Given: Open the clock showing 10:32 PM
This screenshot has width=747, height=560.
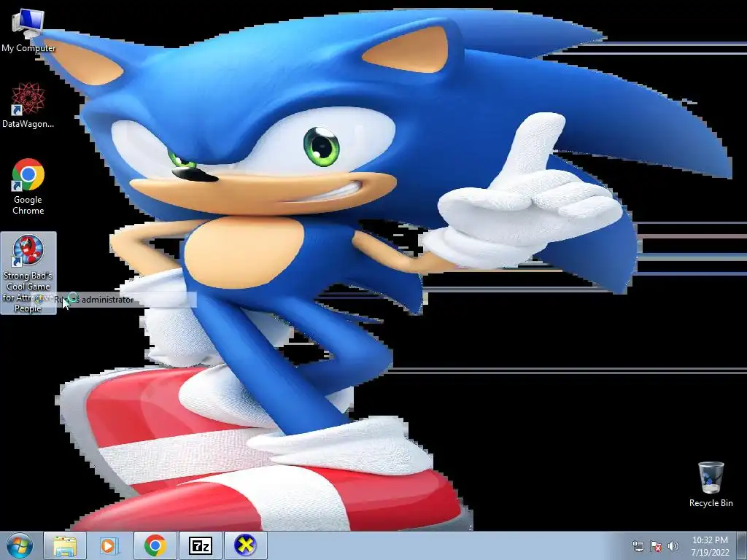Looking at the screenshot, I should (x=711, y=546).
